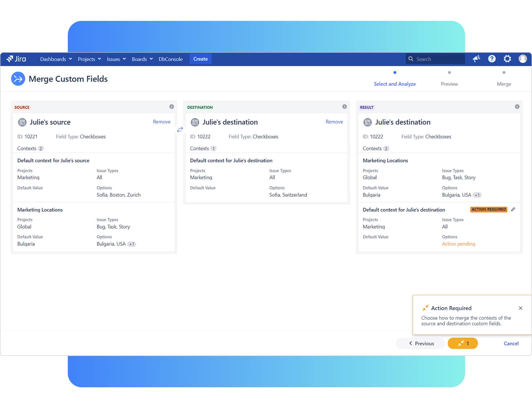
Task: Click the field type icon beside Julie's source
Action: pyautogui.click(x=22, y=122)
